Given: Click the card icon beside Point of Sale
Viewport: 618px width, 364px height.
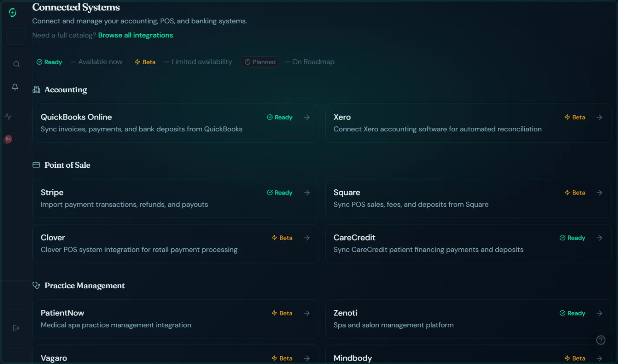Looking at the screenshot, I should pos(36,165).
